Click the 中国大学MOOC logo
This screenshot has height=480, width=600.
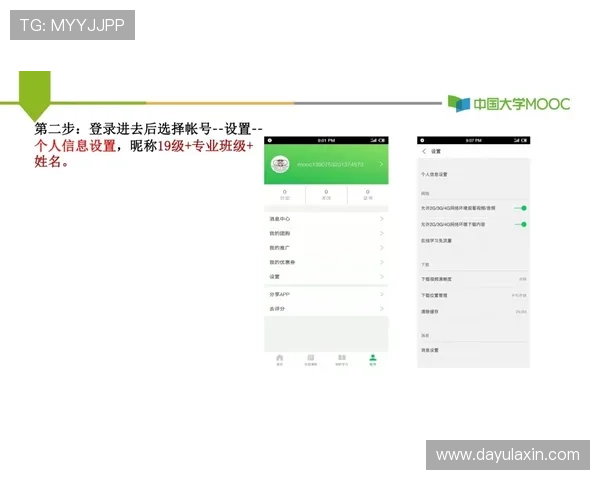pos(509,104)
